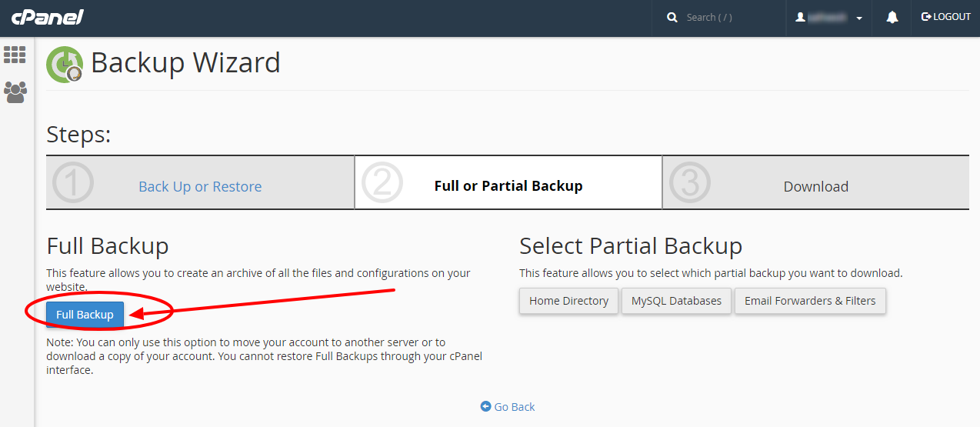Image resolution: width=980 pixels, height=427 pixels.
Task: Open the notifications bell
Action: pyautogui.click(x=892, y=17)
